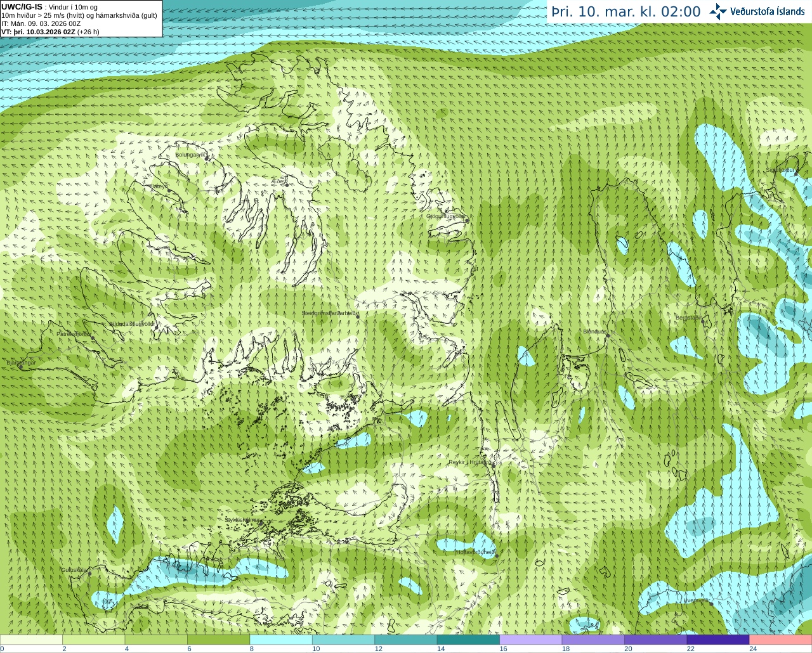Select the 22–24 m/s deep indigo swatch
The width and height of the screenshot is (812, 653).
click(718, 639)
